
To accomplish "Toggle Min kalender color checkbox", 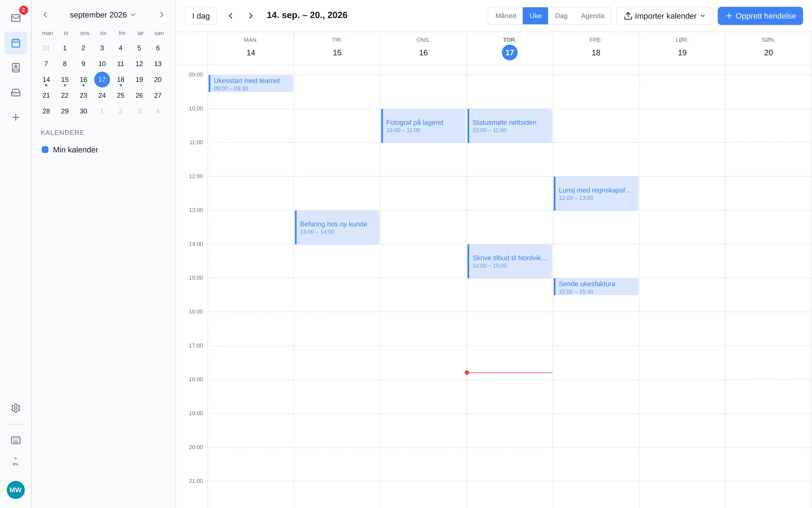I will [x=45, y=150].
